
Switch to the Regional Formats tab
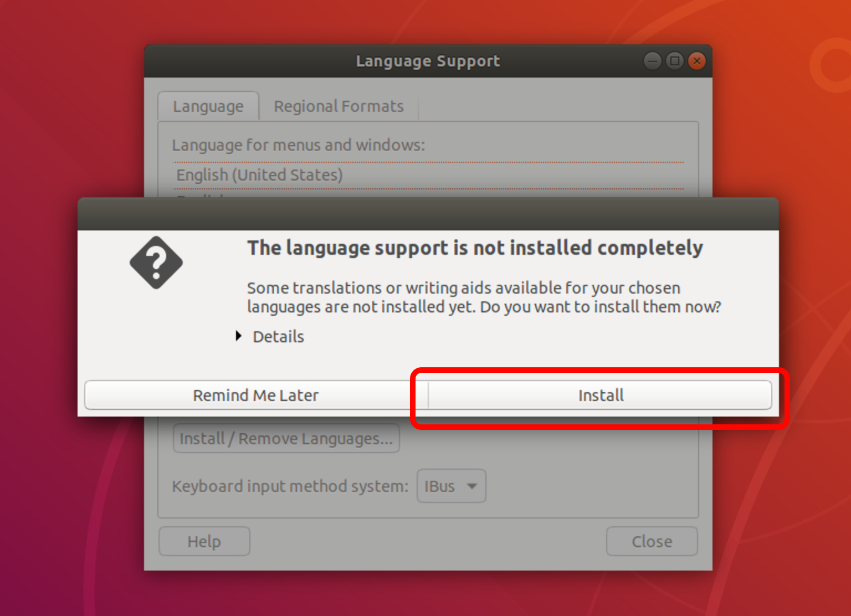pos(339,106)
